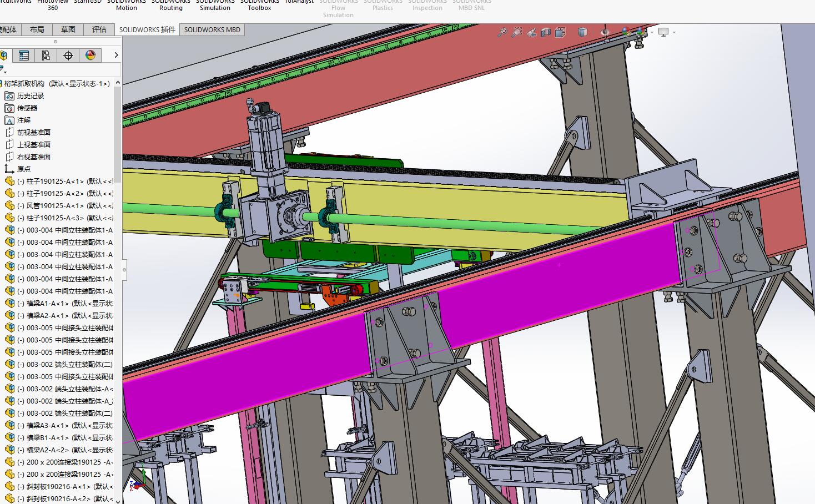The height and width of the screenshot is (504, 815).
Task: Open the View Orientation cube icon
Action: tap(560, 32)
